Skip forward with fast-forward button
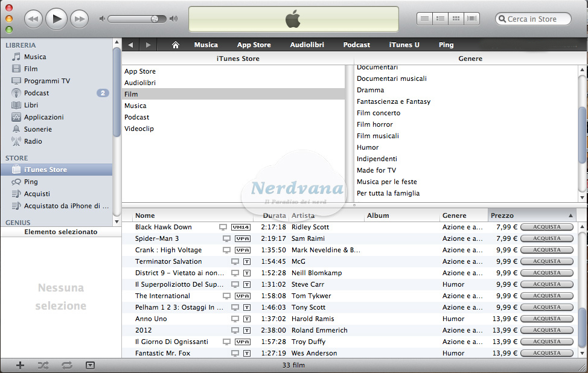Screen dimensions: 588x373 (80, 19)
